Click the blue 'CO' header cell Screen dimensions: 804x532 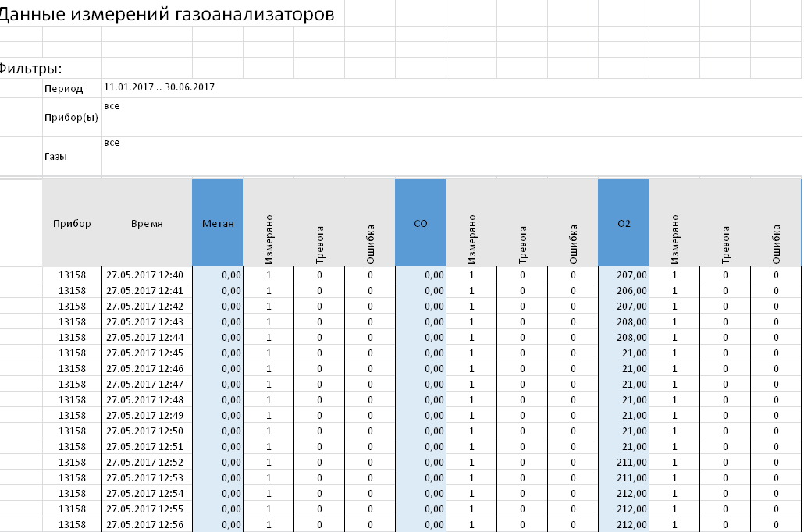pos(420,223)
